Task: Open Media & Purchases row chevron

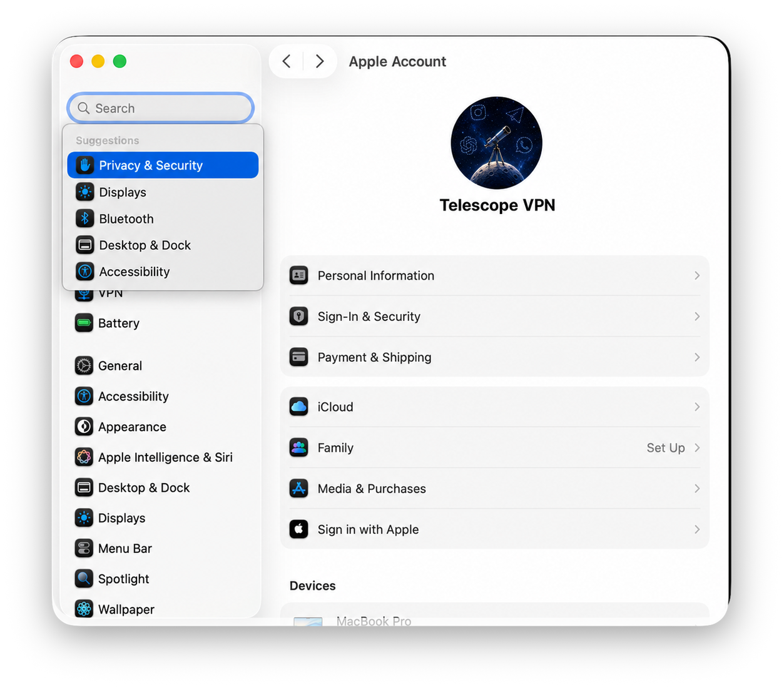Action: click(697, 489)
